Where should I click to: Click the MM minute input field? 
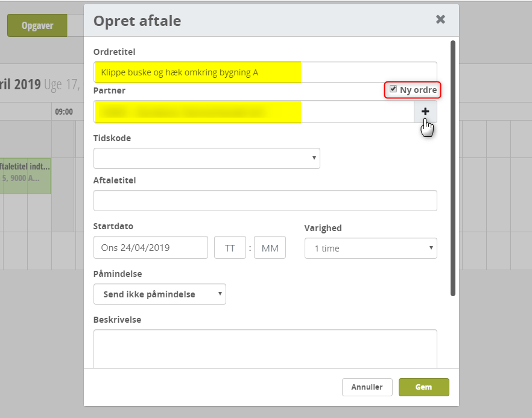(270, 247)
